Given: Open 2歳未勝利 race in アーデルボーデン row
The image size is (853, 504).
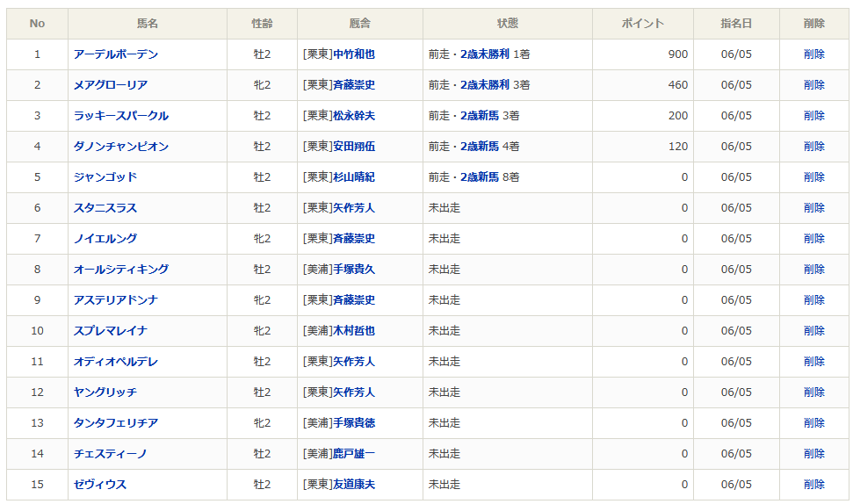Looking at the screenshot, I should coord(485,54).
